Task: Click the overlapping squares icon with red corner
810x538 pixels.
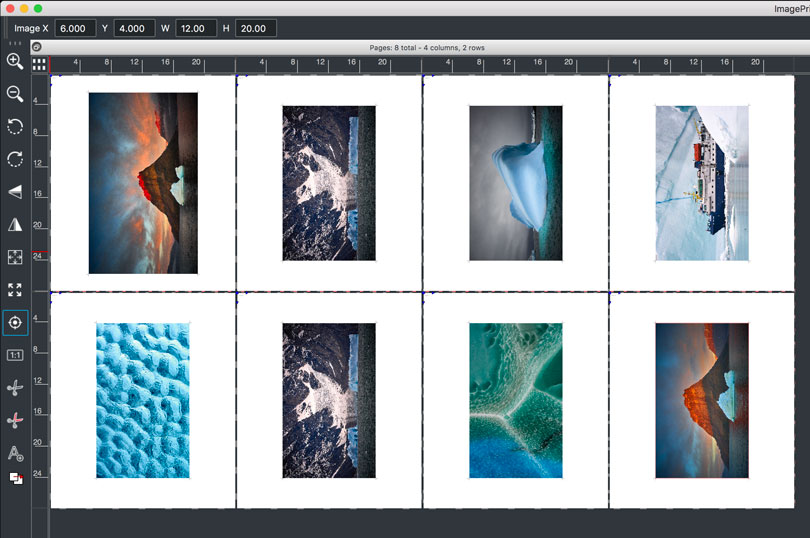Action: [15, 478]
